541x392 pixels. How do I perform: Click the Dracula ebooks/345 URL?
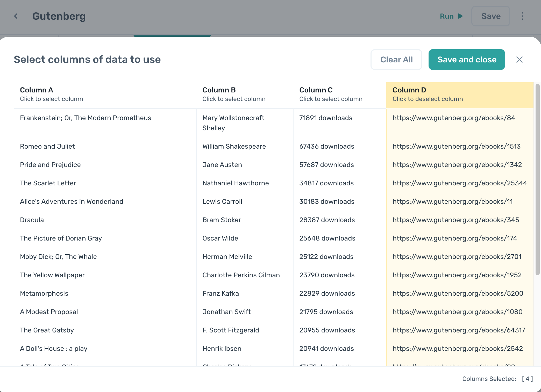[456, 220]
